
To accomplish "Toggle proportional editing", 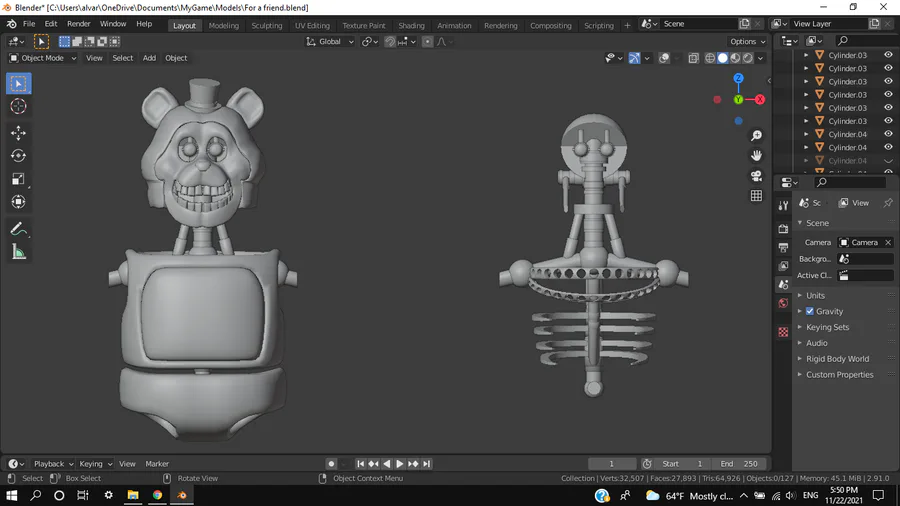I will [x=427, y=41].
